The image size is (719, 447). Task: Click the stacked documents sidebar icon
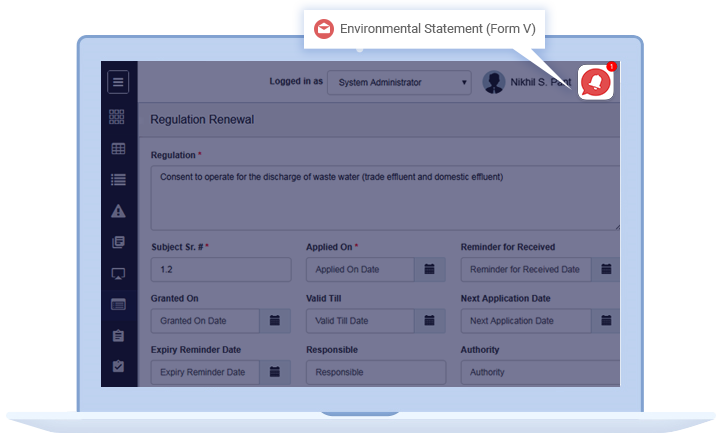pos(118,242)
